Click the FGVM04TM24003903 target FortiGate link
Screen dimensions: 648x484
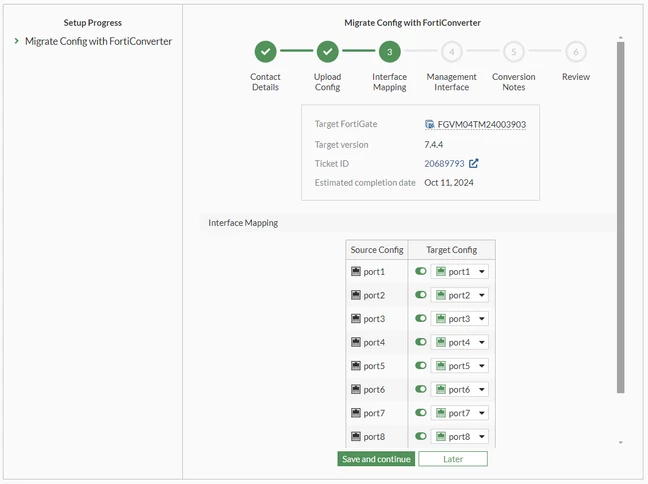coord(481,124)
